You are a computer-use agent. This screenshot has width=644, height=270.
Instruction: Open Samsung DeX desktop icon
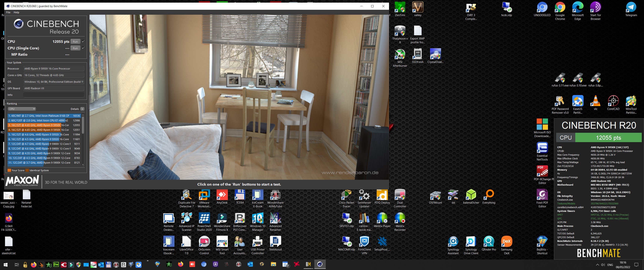[x=507, y=245]
